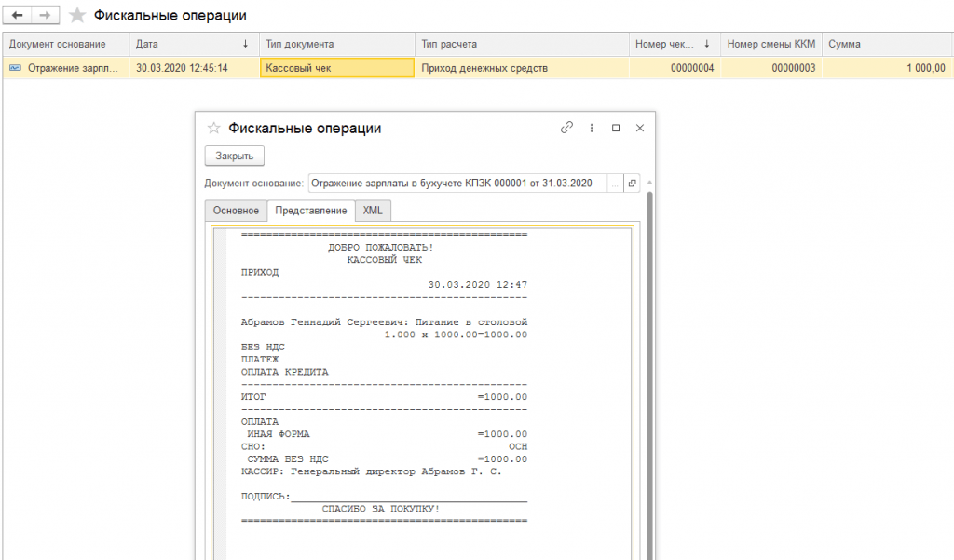The image size is (954, 560).
Task: Open the dialog's three-dot more menu
Action: point(591,129)
